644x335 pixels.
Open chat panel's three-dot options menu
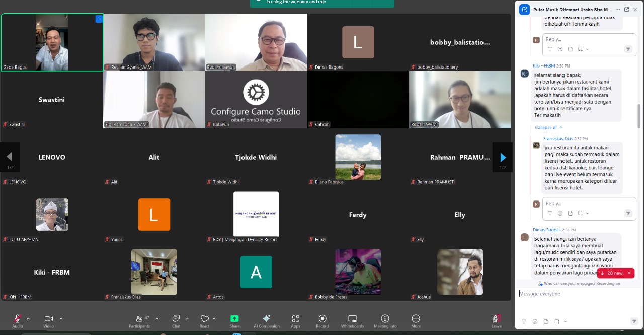click(618, 9)
